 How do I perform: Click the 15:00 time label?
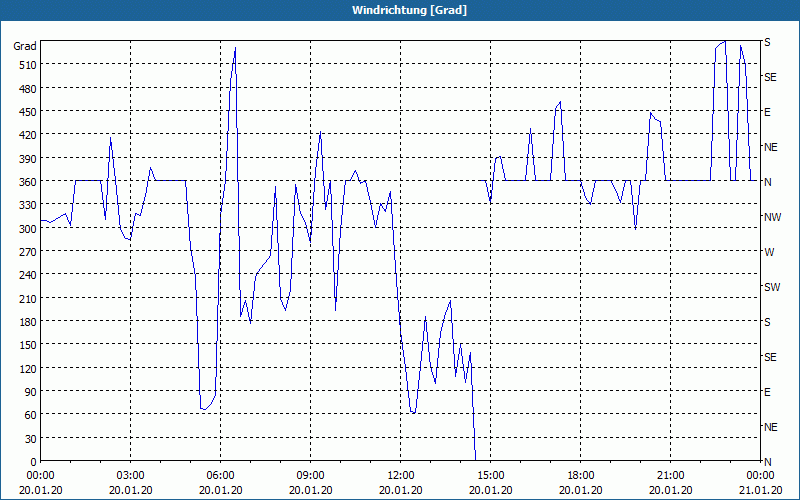pos(491,476)
